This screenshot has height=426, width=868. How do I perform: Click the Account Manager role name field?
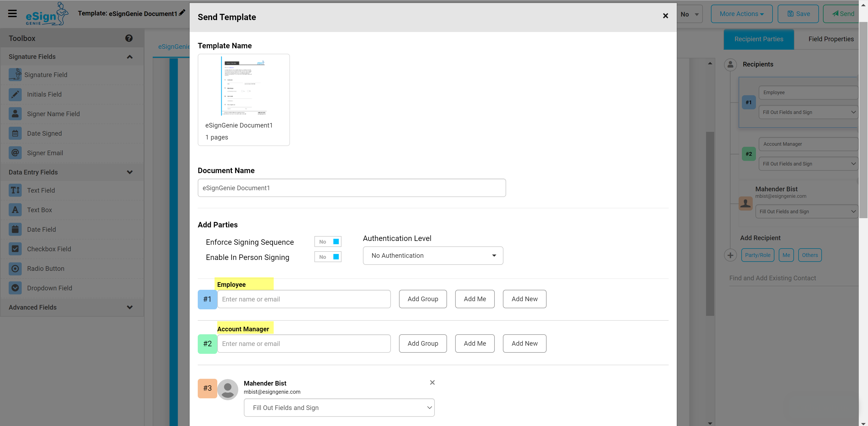tap(808, 144)
